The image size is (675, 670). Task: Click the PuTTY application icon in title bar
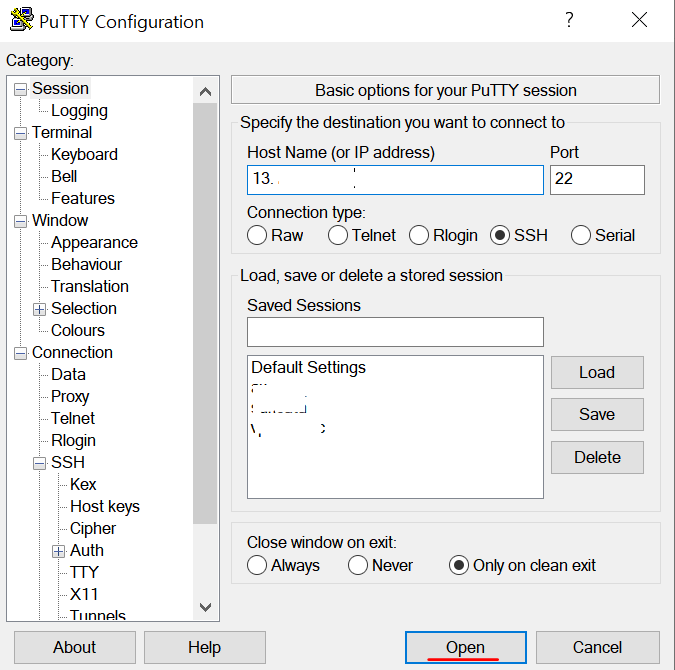tap(22, 19)
